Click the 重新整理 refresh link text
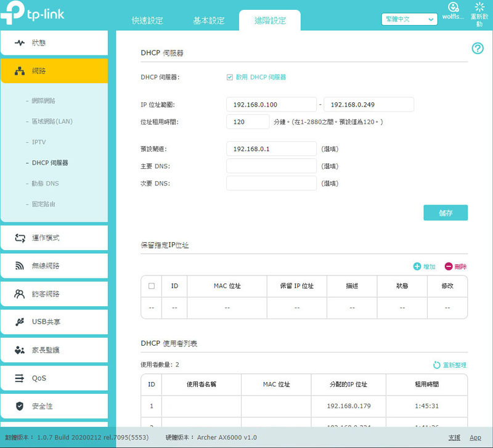 tap(455, 365)
